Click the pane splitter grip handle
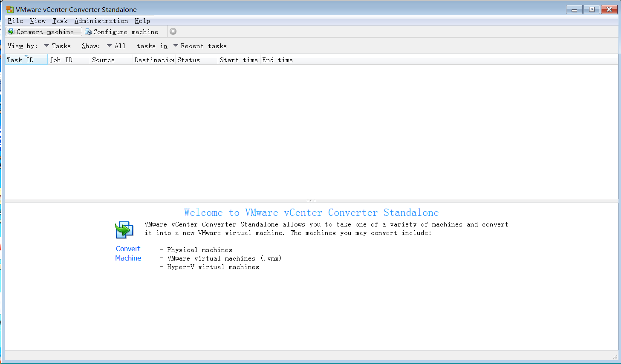Image resolution: width=621 pixels, height=364 pixels. click(311, 201)
